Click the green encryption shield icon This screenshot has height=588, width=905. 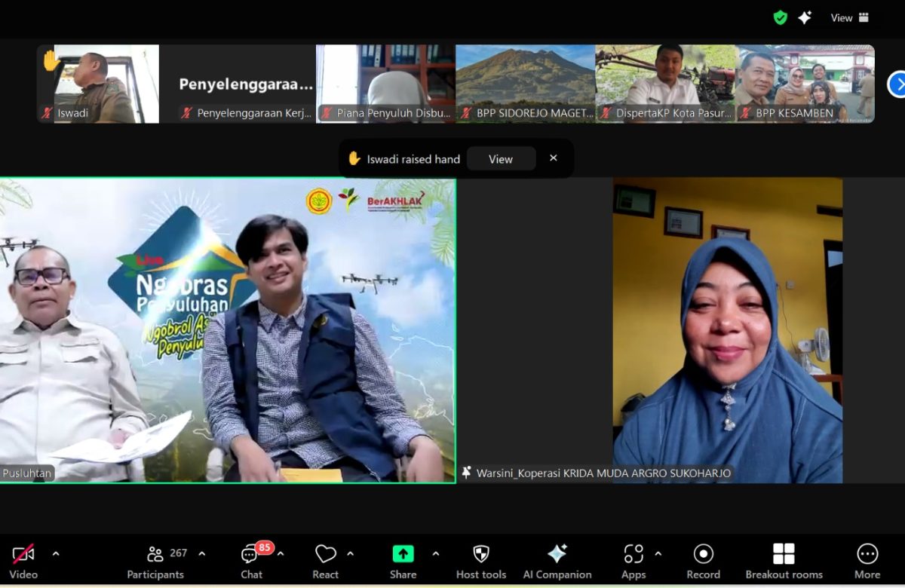pos(781,17)
